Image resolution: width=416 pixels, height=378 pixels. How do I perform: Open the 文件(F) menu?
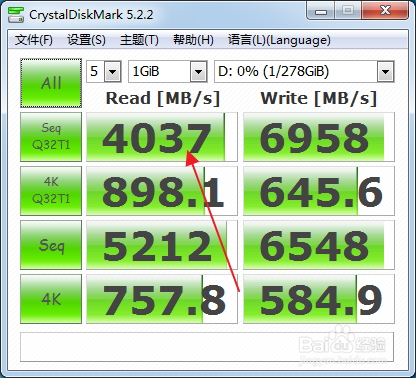tap(34, 40)
